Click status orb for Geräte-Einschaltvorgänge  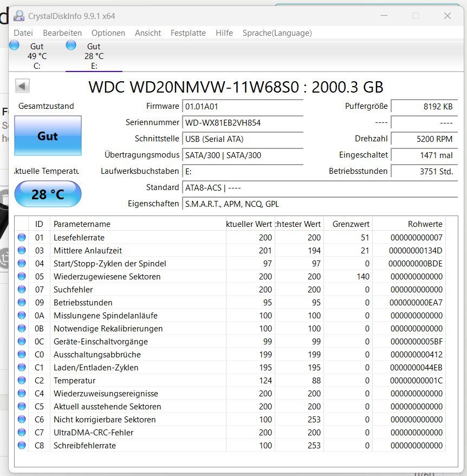coord(22,341)
